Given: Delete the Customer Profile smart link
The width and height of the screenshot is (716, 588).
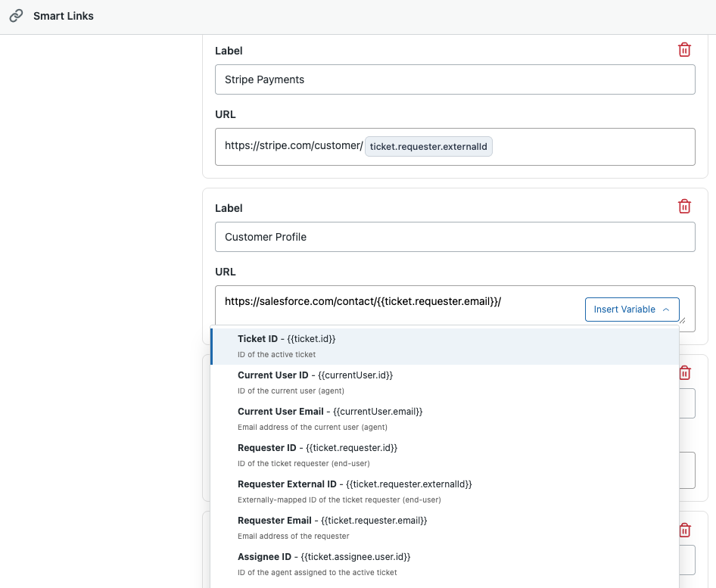Looking at the screenshot, I should click(x=684, y=207).
